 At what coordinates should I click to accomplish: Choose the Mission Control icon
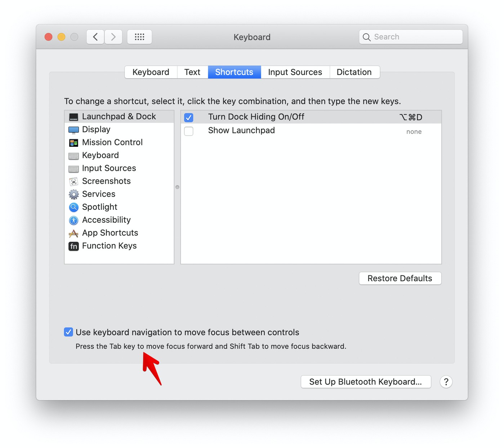(73, 143)
